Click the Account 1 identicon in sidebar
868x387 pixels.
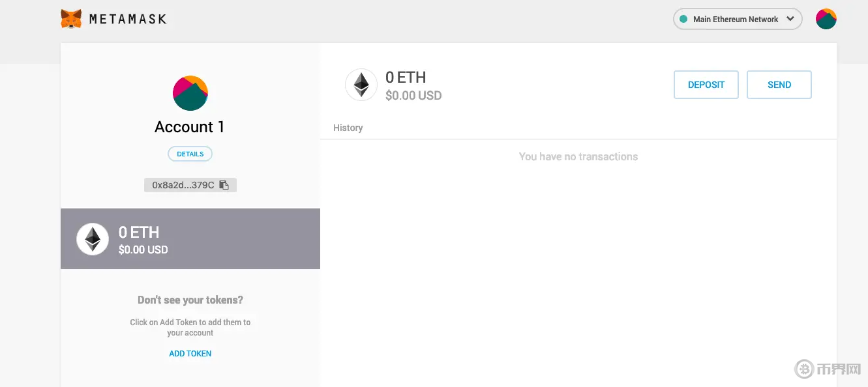(x=190, y=93)
